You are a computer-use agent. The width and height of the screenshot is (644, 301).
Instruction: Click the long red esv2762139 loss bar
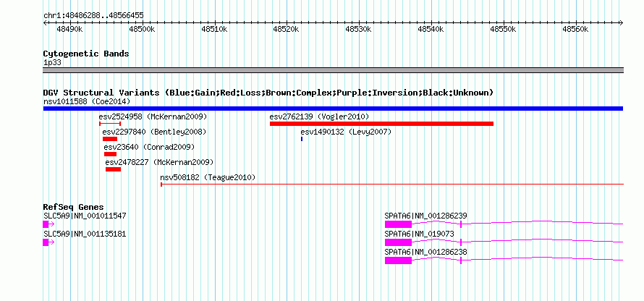coord(381,124)
